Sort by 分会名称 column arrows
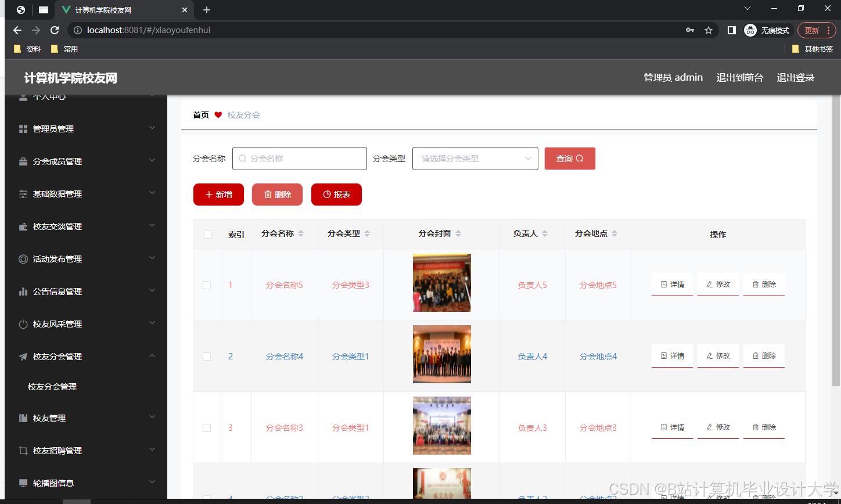The height and width of the screenshot is (504, 841). tap(301, 233)
